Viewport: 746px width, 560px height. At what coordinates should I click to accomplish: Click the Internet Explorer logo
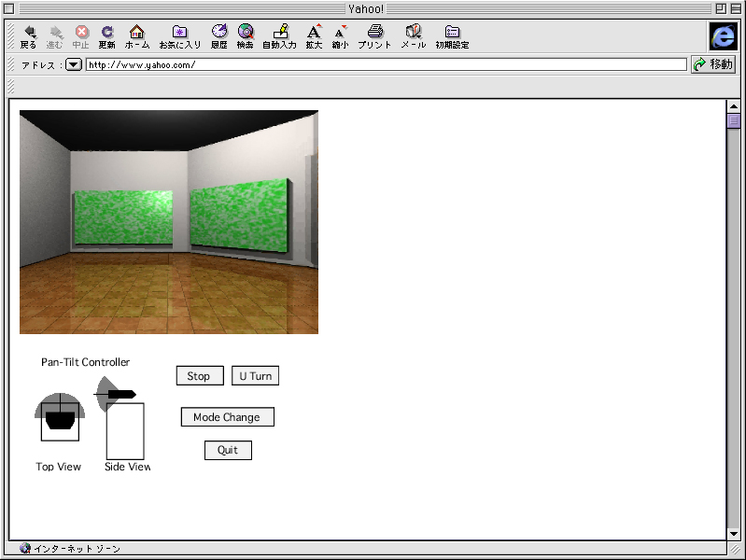[723, 36]
